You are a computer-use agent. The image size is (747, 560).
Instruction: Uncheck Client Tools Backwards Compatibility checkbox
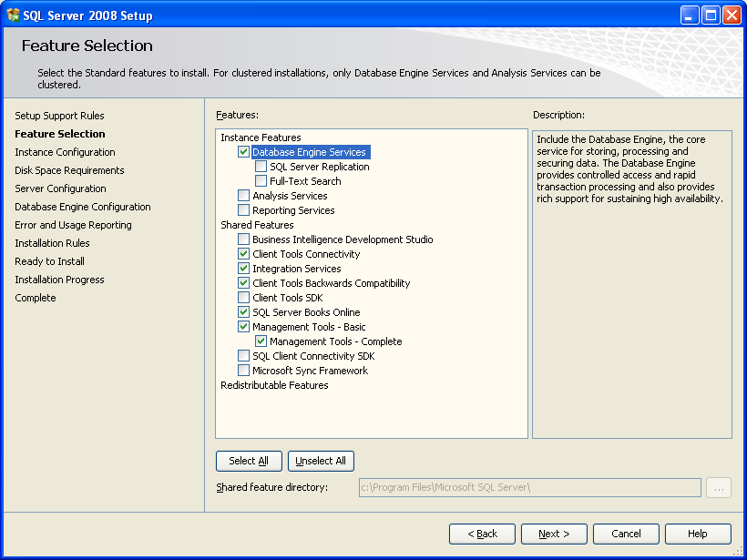point(243,283)
